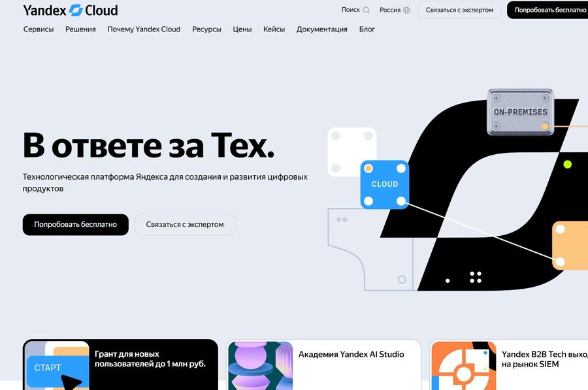588x390 pixels.
Task: Open the Академия Yandex AI Studio thumbnail
Action: 260,365
